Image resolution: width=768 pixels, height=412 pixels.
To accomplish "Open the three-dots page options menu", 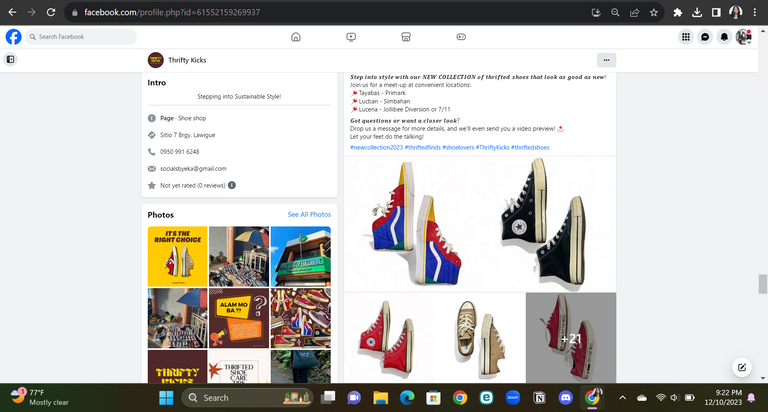I will pos(605,60).
